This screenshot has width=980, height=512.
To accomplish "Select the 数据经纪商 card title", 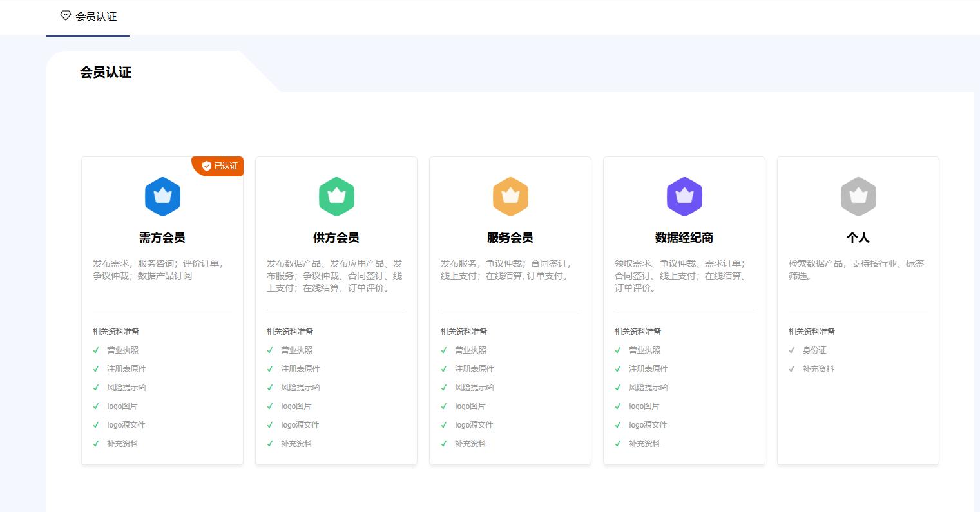I will (684, 238).
